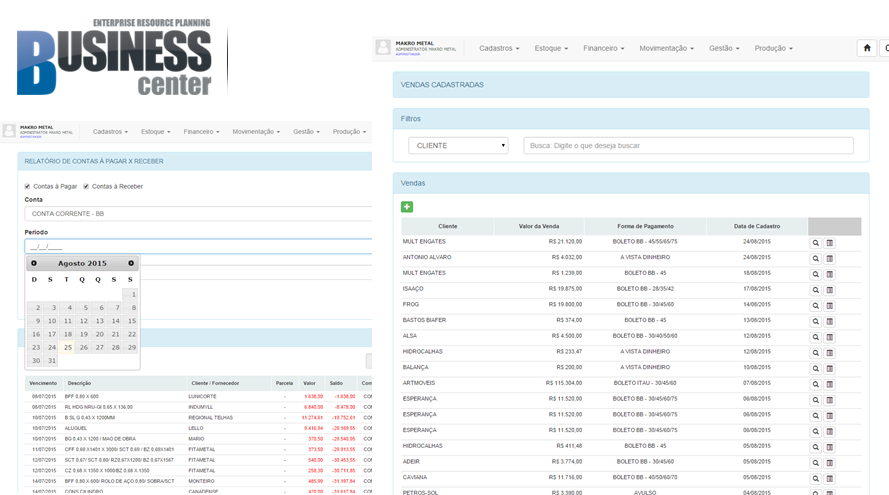Open the CLIENTE filter dropdown
The width and height of the screenshot is (889, 495).
pyautogui.click(x=458, y=146)
